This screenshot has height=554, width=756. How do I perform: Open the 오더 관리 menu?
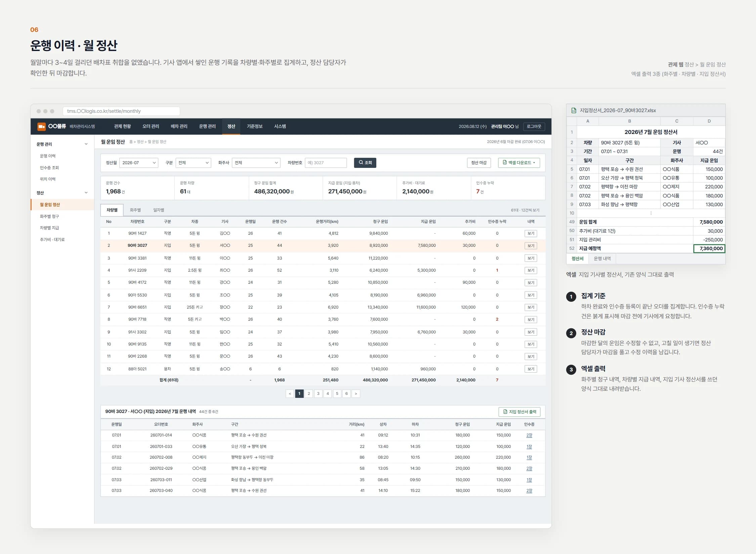[151, 126]
